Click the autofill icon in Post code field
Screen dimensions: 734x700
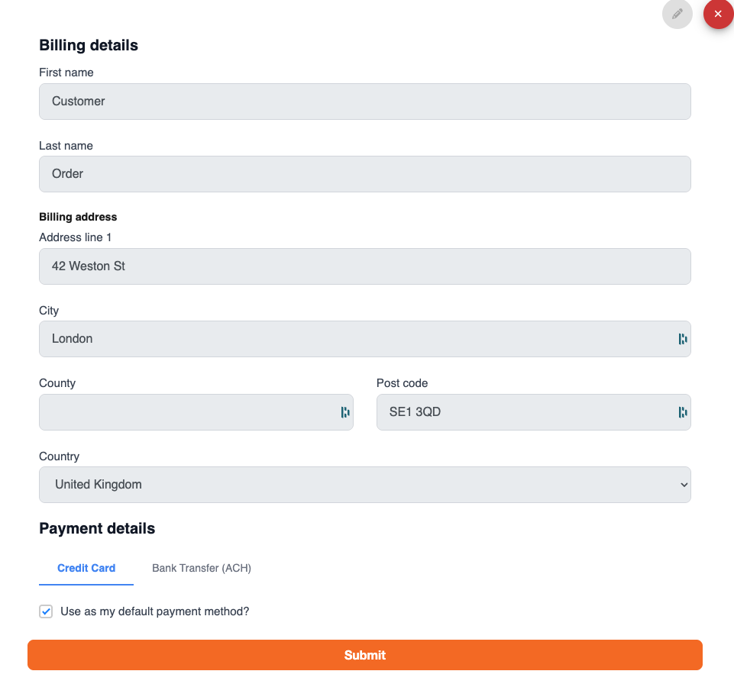[683, 412]
